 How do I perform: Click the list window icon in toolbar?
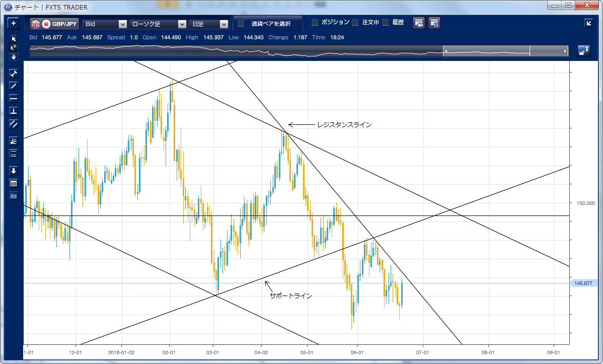(434, 23)
